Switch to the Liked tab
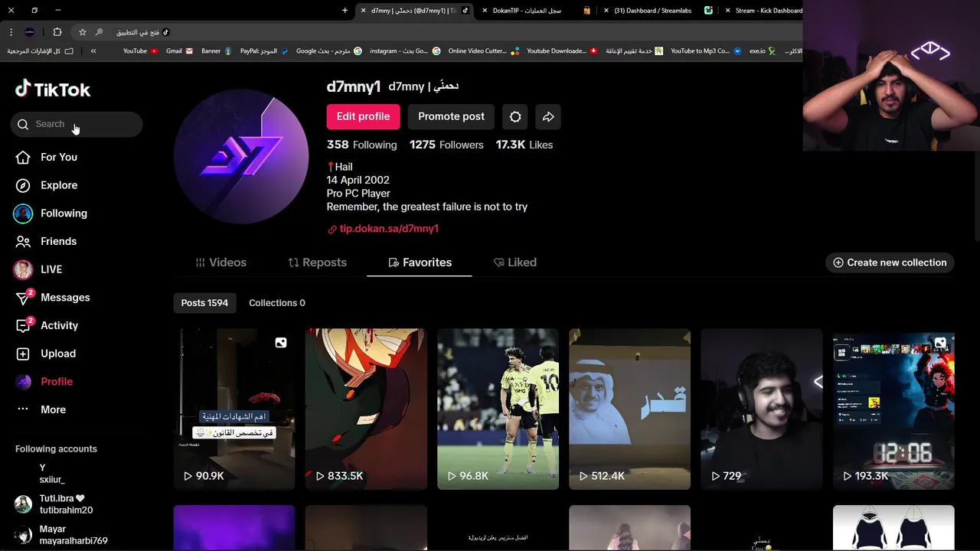This screenshot has height=551, width=980. pos(514,262)
